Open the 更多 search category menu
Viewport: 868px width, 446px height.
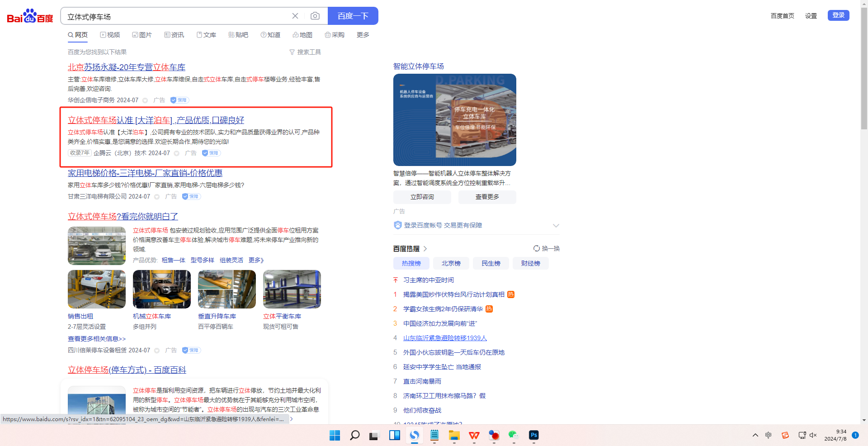coord(363,35)
